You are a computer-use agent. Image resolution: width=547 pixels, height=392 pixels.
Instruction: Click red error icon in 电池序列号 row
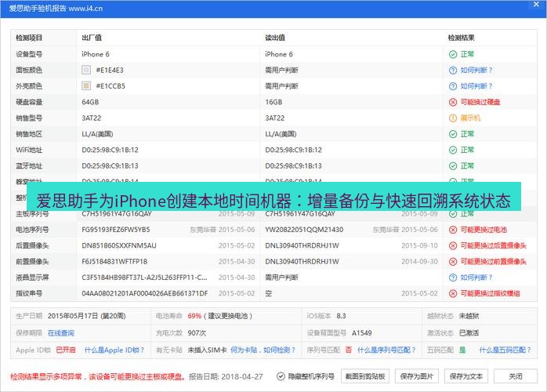coord(453,230)
